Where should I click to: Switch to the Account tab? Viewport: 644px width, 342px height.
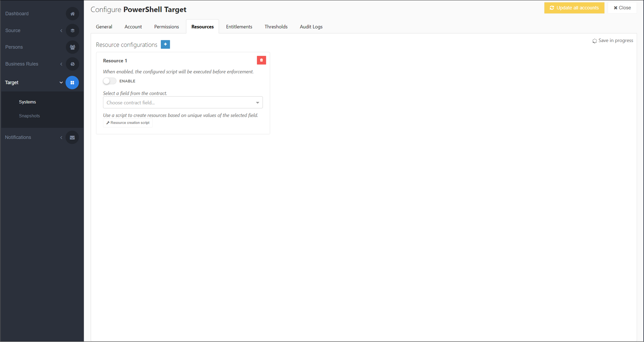coord(133,27)
